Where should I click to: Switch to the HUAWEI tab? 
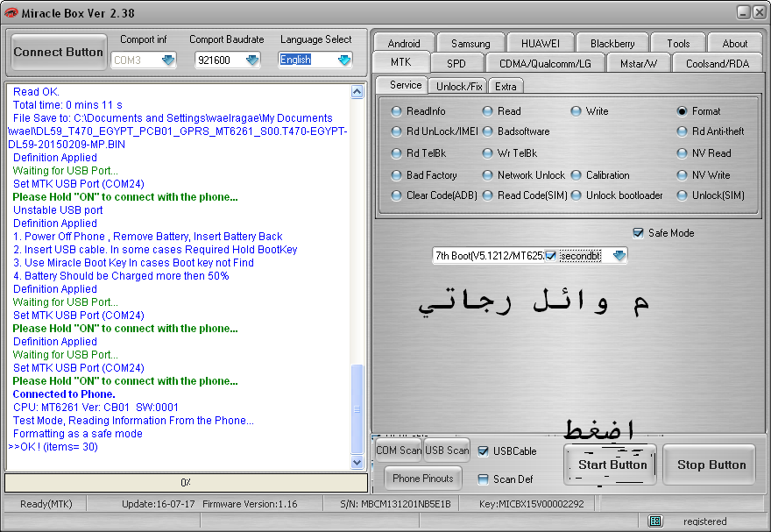coord(541,43)
